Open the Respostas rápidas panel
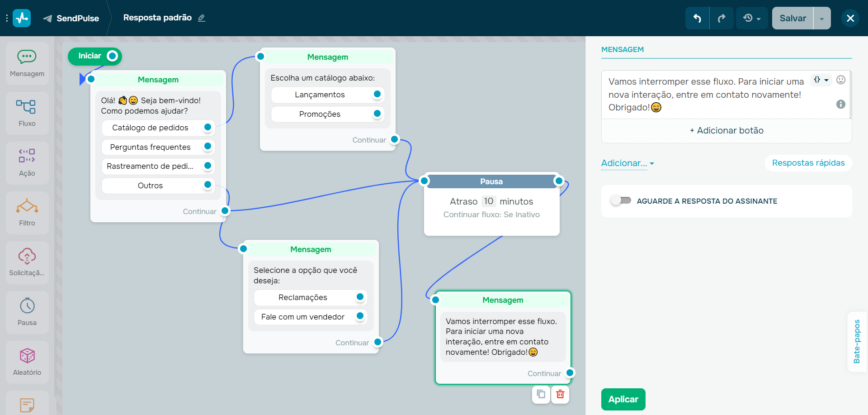The height and width of the screenshot is (415, 868). (x=808, y=163)
